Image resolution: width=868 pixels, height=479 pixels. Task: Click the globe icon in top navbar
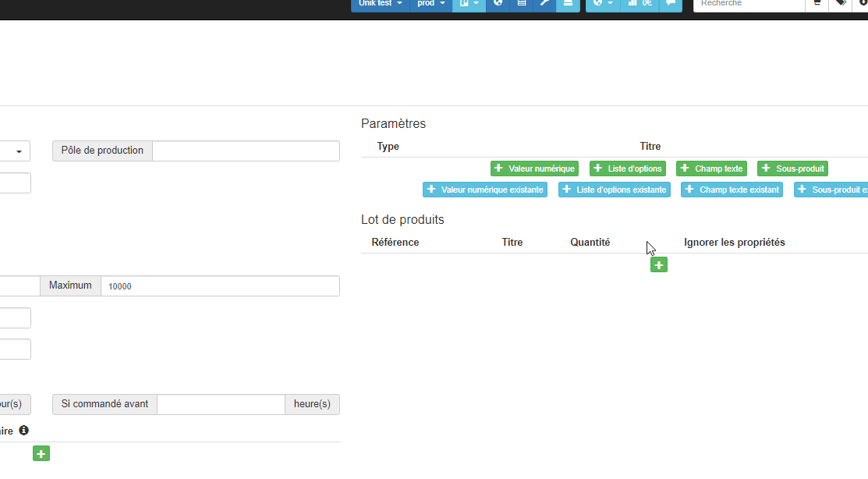point(498,4)
